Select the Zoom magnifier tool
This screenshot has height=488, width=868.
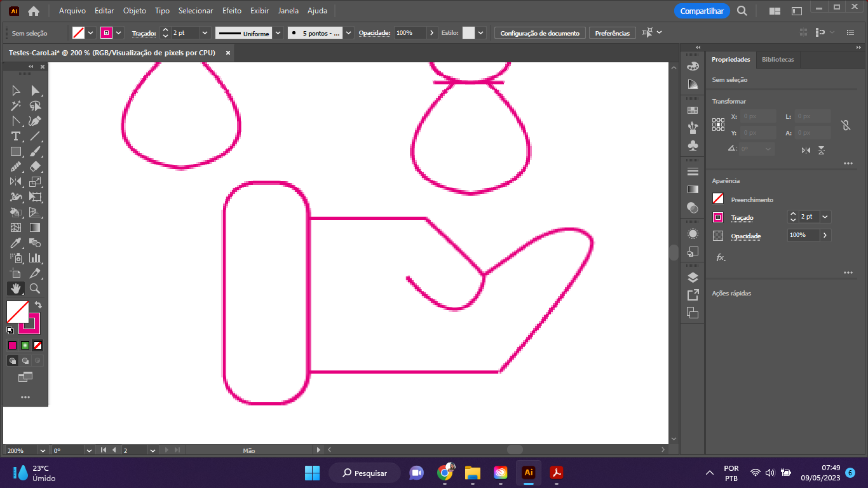click(35, 288)
